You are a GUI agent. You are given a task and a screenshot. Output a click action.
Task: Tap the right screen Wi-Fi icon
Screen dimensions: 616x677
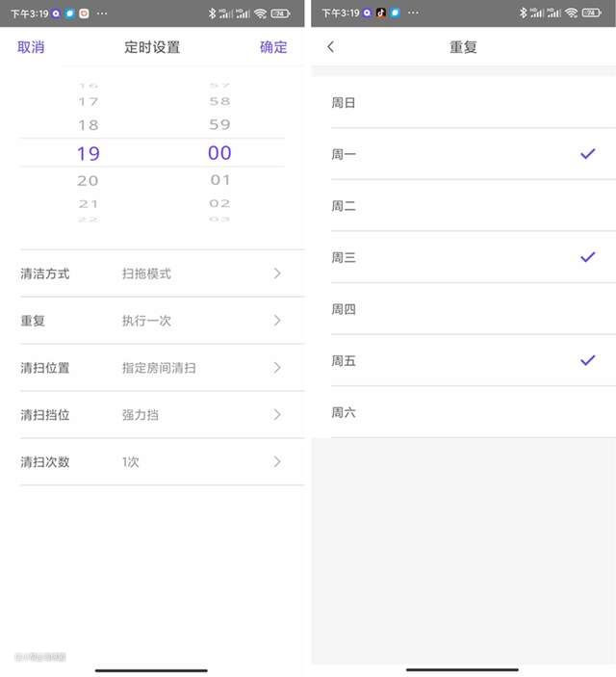click(x=571, y=13)
